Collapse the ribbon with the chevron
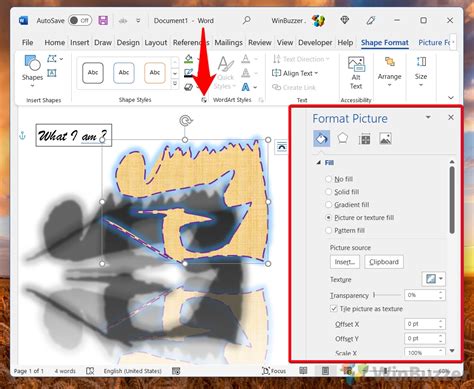Viewport: 474px width, 389px height. point(451,98)
